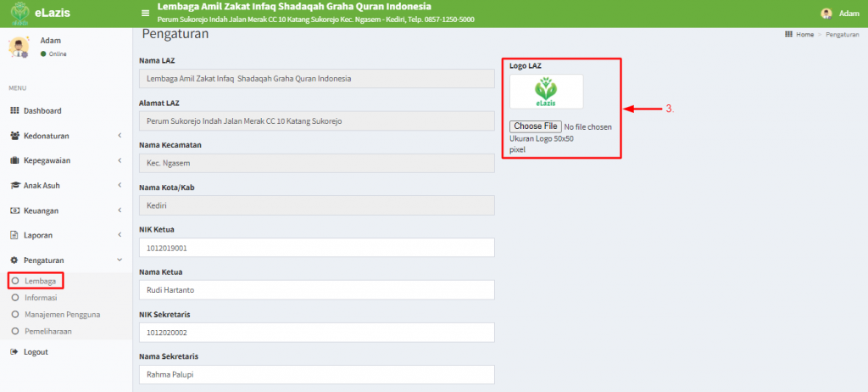Viewport: 868px width, 392px height.
Task: Click the Dashboard grid icon
Action: 15,110
